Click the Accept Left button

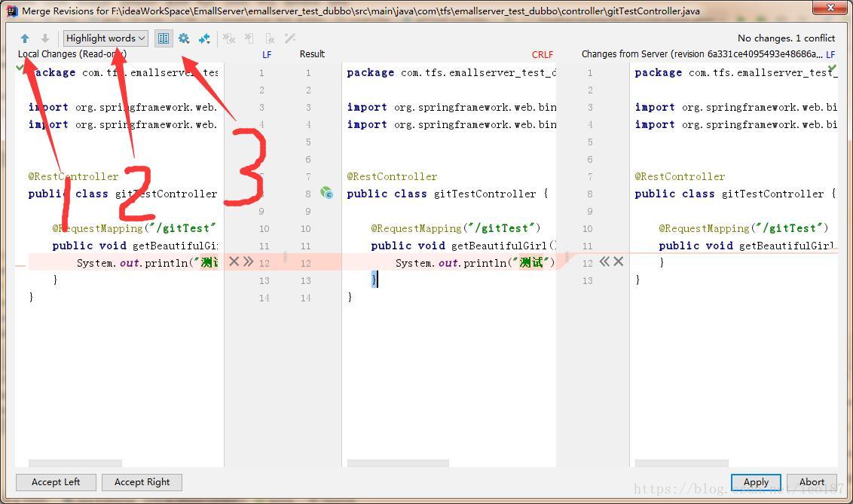click(x=56, y=482)
